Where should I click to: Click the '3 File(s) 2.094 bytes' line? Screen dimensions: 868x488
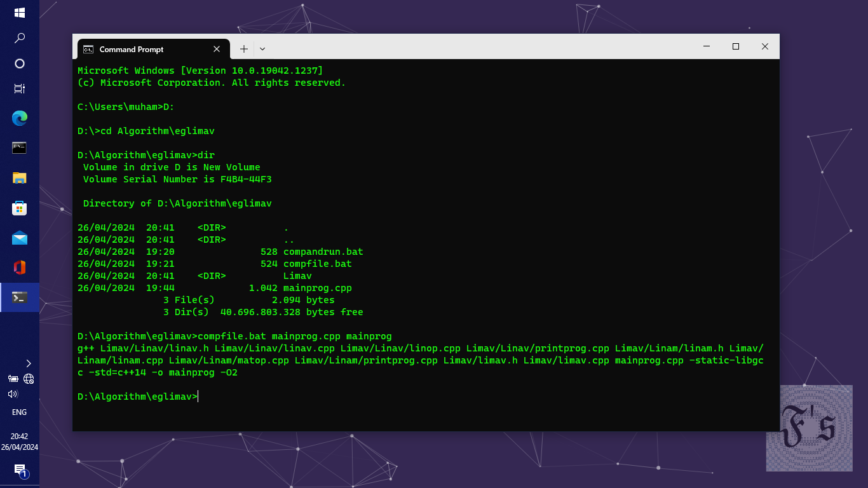click(x=249, y=300)
